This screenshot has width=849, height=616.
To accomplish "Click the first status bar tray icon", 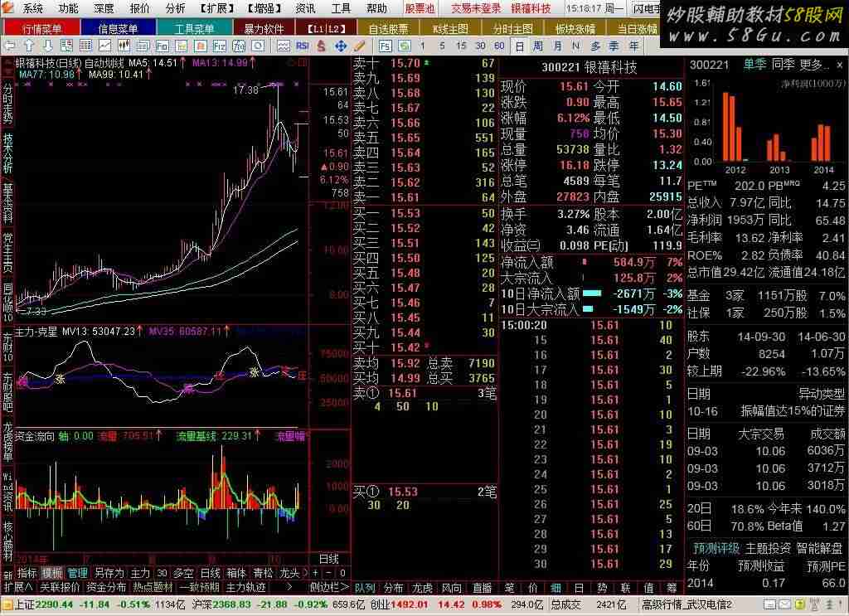I will coord(770,604).
